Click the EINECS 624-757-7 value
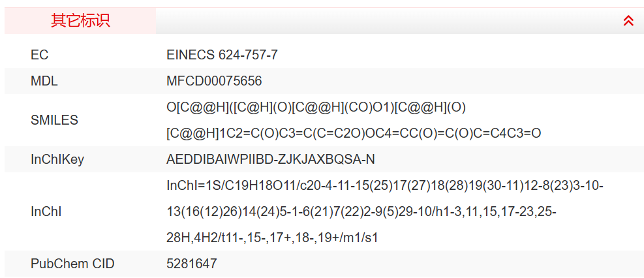The height and width of the screenshot is (278, 644). click(222, 55)
